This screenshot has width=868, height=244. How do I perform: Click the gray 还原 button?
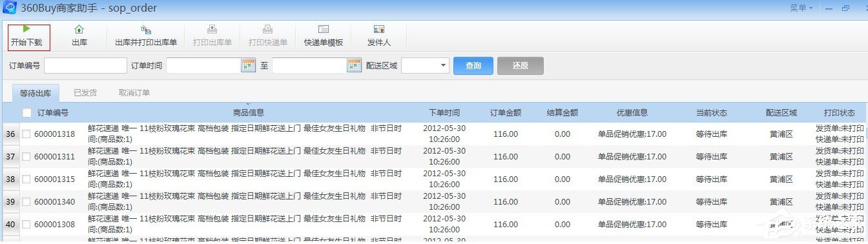click(x=521, y=66)
